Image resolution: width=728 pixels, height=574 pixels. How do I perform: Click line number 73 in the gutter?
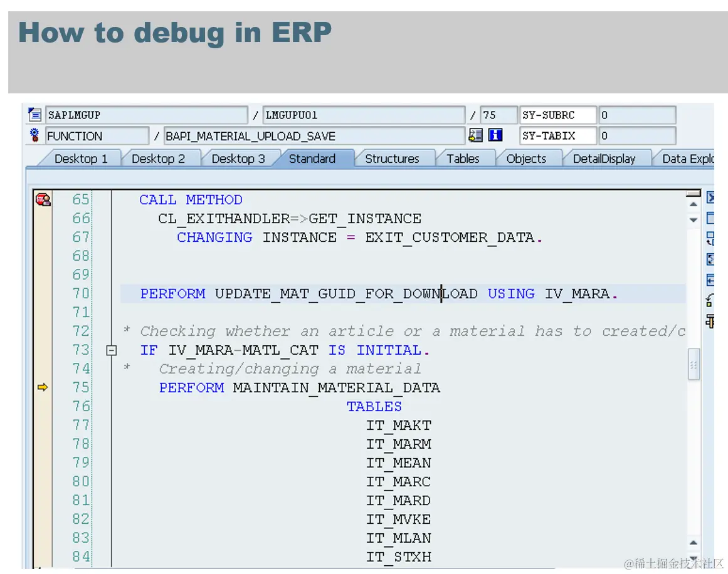pyautogui.click(x=81, y=350)
